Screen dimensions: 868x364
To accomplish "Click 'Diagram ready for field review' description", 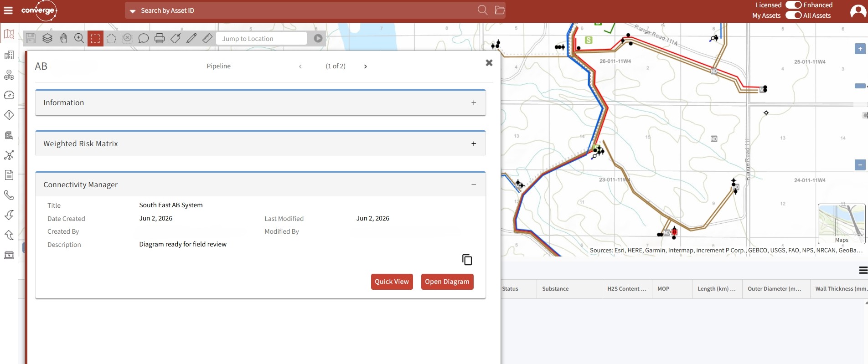I will (x=183, y=244).
